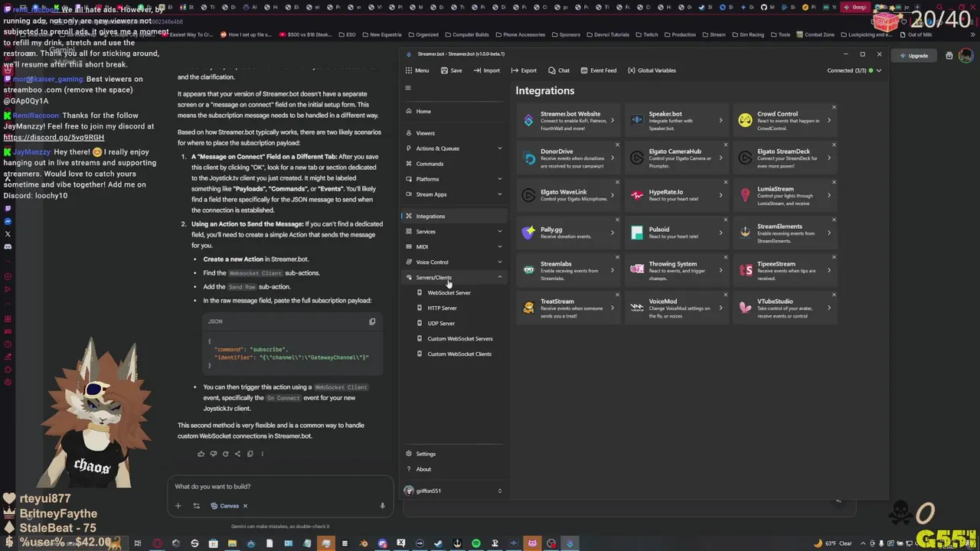Click the Gemini prompt input field
Screen dimensions: 980x551
[279, 487]
